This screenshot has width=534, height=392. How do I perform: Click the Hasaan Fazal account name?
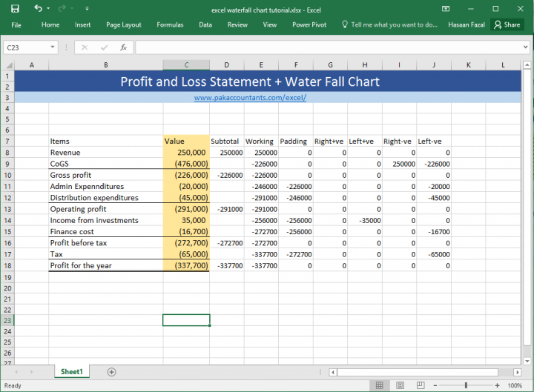pos(467,25)
